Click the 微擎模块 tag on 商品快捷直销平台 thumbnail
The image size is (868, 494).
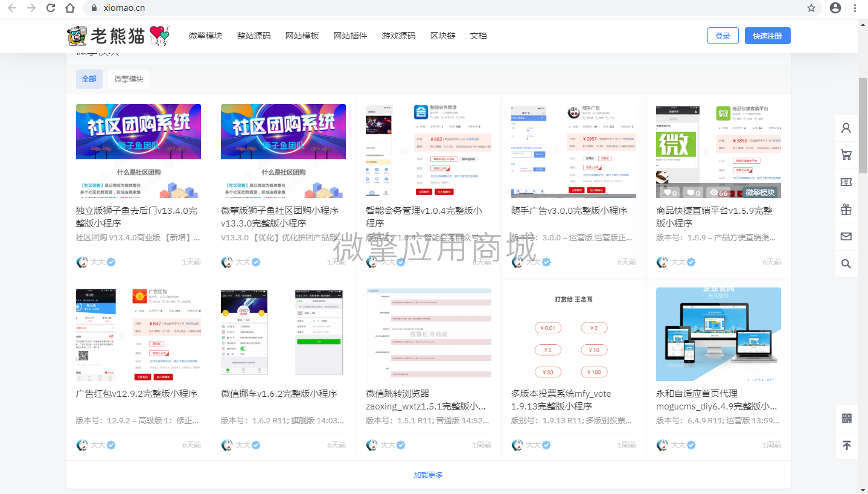click(x=759, y=193)
